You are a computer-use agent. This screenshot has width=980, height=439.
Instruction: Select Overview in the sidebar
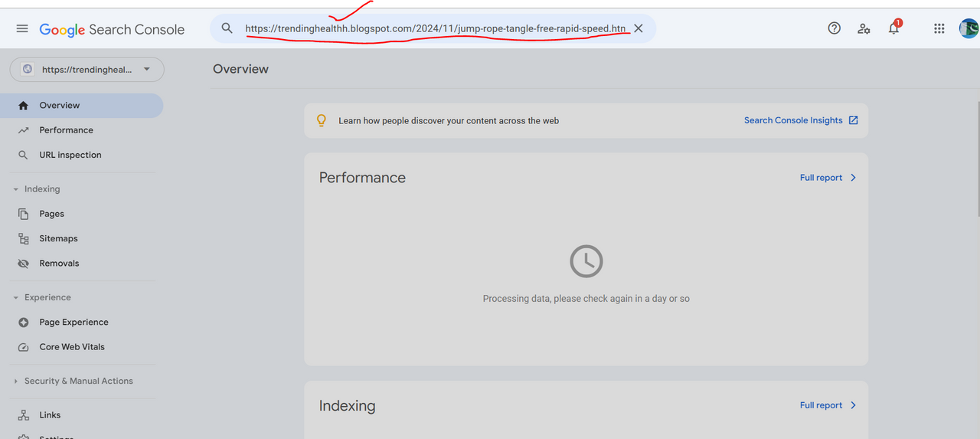(81, 106)
